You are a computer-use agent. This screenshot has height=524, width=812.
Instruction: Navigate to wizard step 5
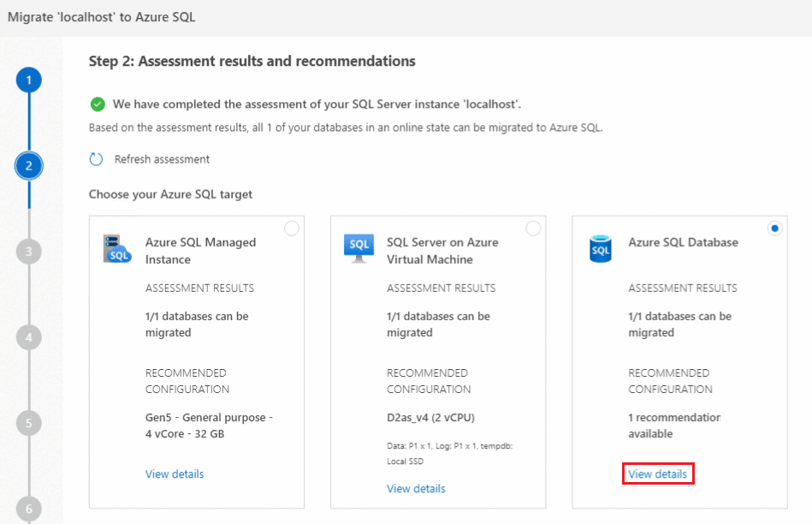coord(29,423)
